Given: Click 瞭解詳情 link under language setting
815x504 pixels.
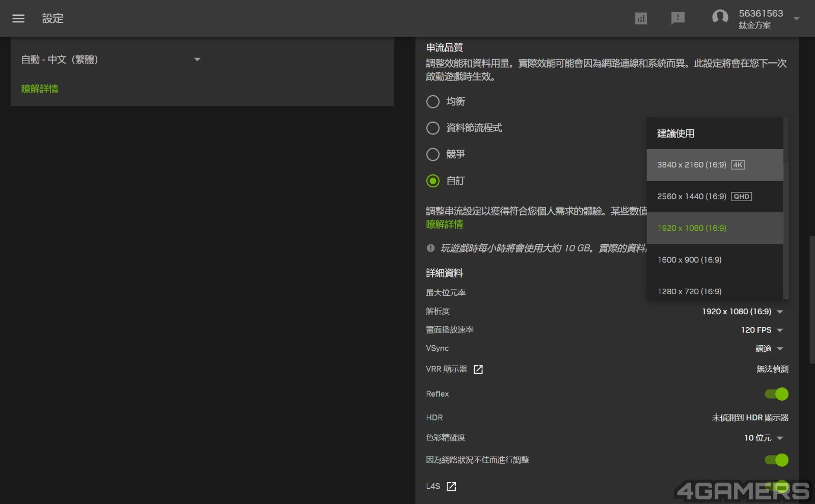Looking at the screenshot, I should tap(40, 89).
